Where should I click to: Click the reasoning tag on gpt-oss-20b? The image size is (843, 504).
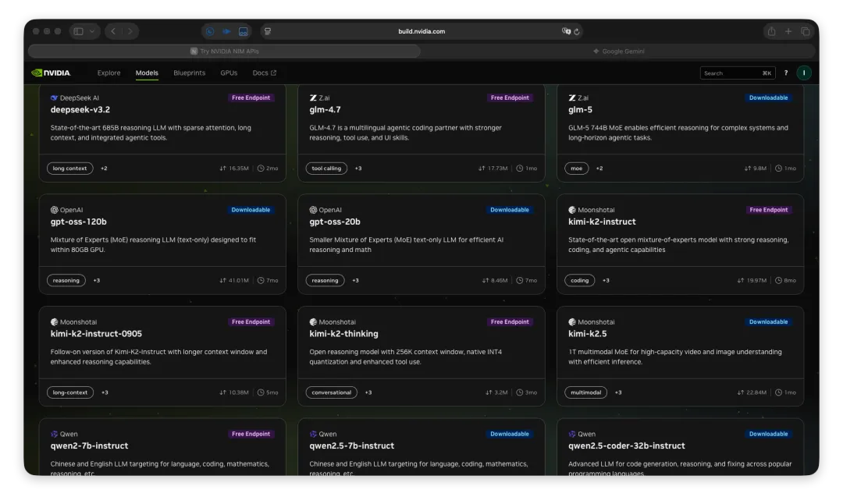pos(325,281)
